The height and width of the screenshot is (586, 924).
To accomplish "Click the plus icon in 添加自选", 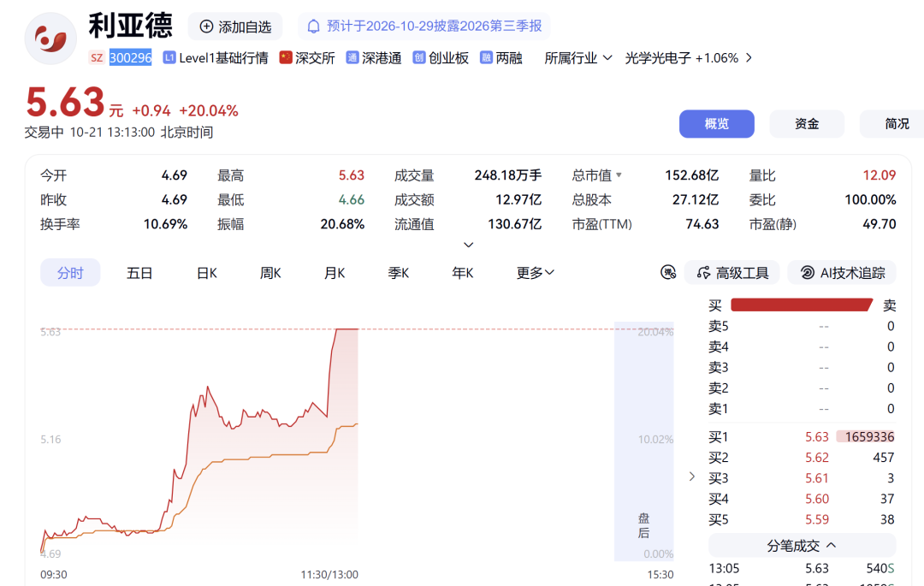I will [x=206, y=27].
